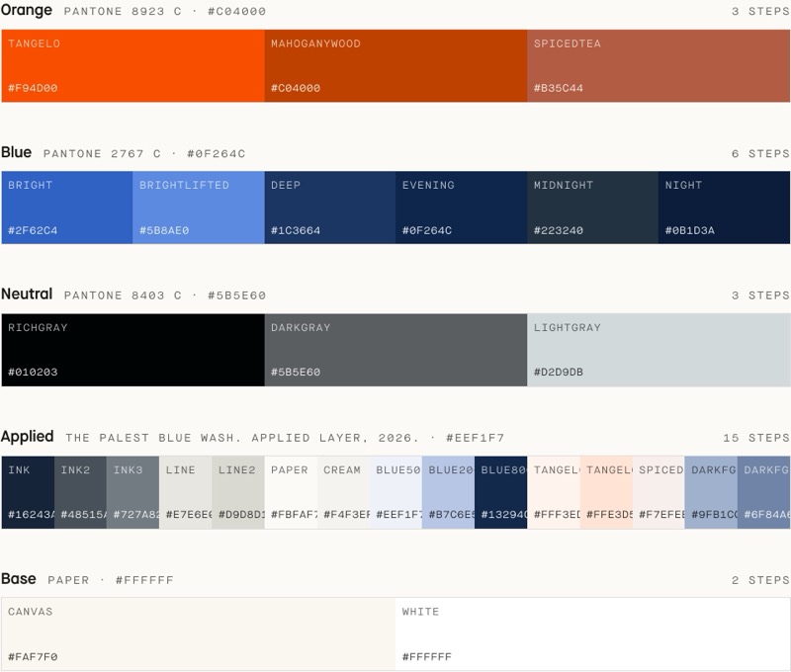Click the Orange section heading
The height and width of the screenshot is (672, 791).
[27, 10]
